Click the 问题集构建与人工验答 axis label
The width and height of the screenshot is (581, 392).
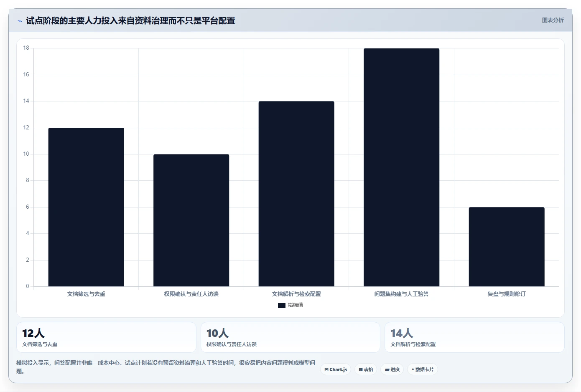(x=401, y=294)
